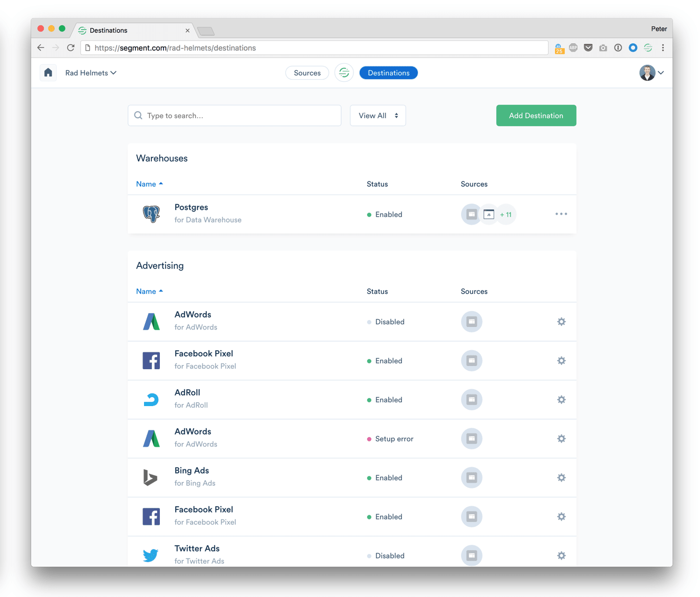Image resolution: width=700 pixels, height=597 pixels.
Task: Open the View All filter dropdown
Action: pos(377,115)
